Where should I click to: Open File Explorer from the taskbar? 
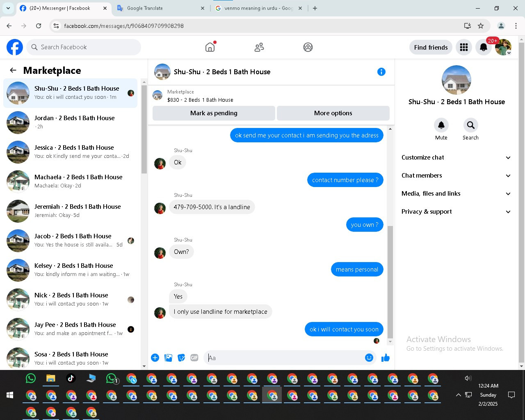coord(51,378)
